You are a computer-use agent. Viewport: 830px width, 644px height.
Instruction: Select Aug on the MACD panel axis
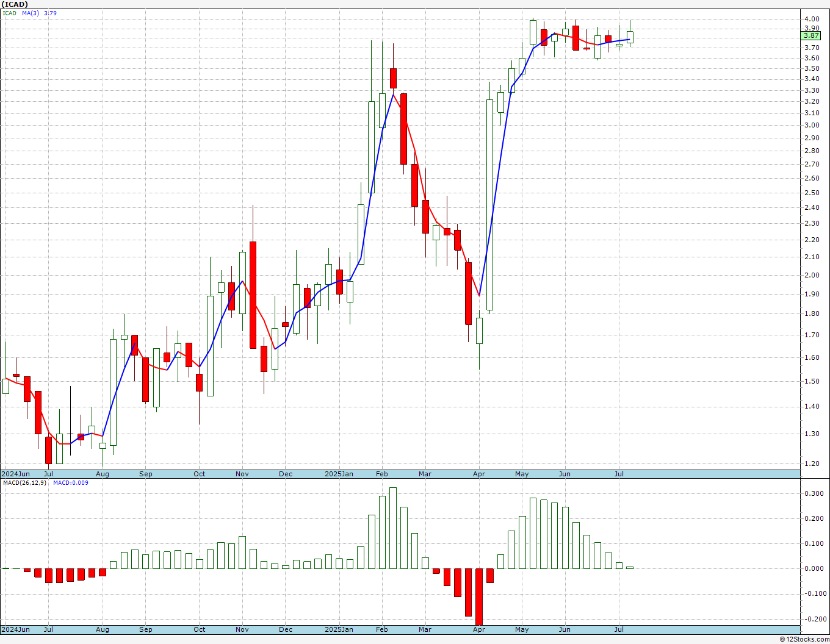tap(103, 629)
